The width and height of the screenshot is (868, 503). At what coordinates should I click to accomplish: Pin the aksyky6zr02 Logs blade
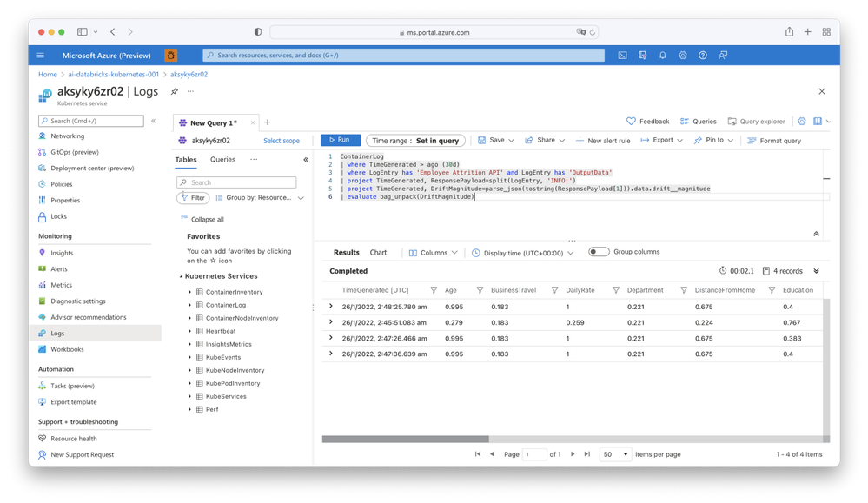(175, 91)
